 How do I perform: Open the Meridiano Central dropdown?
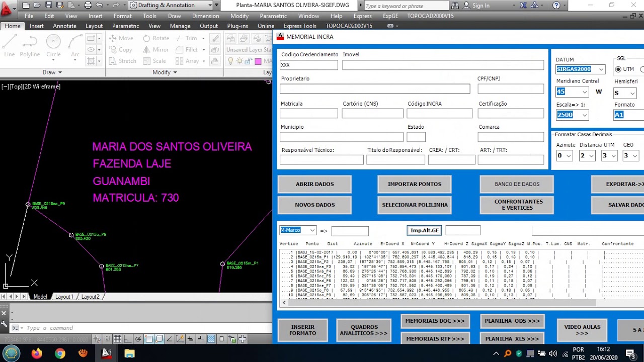click(584, 92)
